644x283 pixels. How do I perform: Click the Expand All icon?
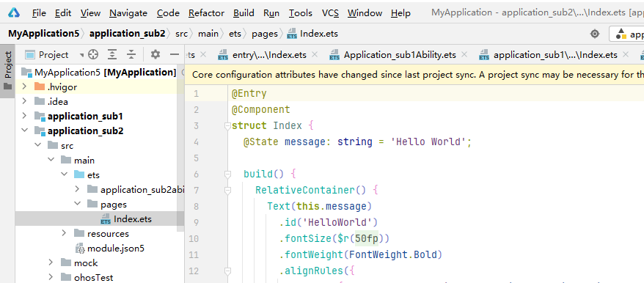[112, 55]
